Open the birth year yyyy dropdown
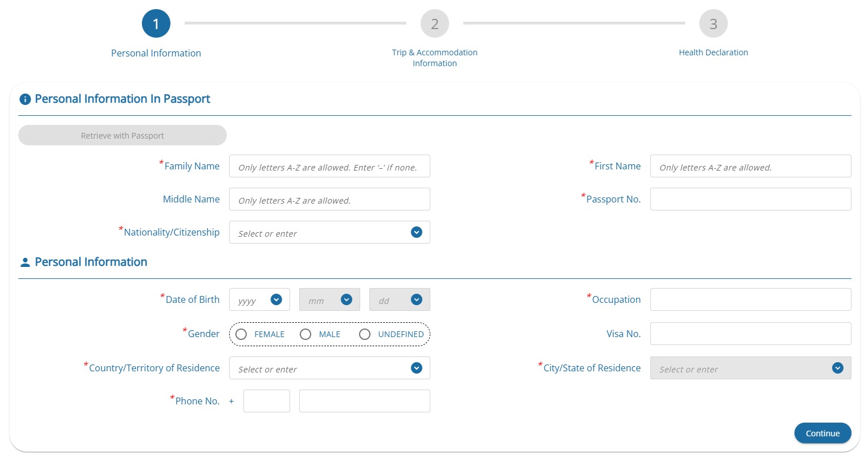 pos(259,299)
